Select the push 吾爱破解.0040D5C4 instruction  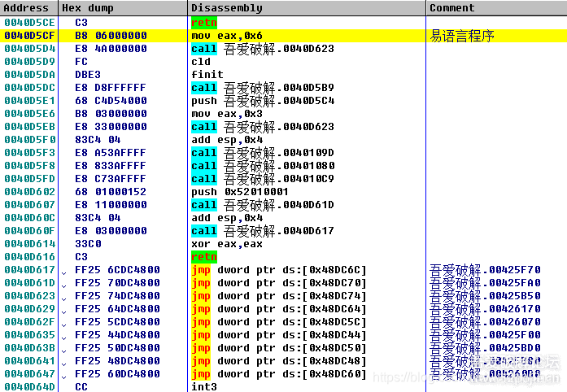(x=263, y=101)
